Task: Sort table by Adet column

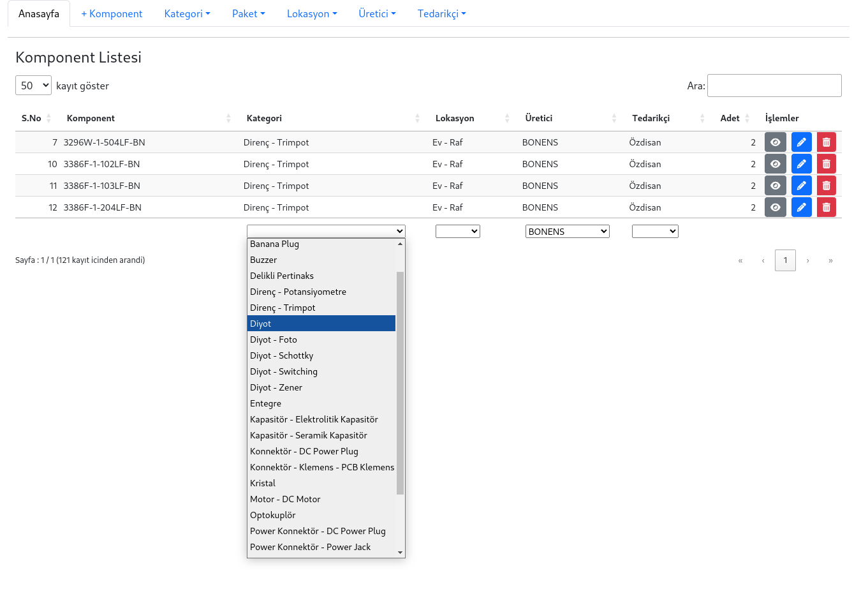Action: [735, 118]
